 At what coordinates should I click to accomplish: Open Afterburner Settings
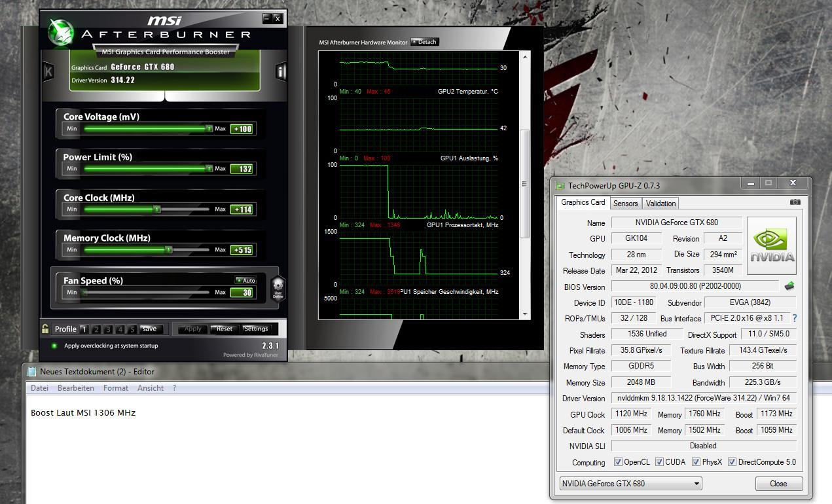tap(255, 329)
